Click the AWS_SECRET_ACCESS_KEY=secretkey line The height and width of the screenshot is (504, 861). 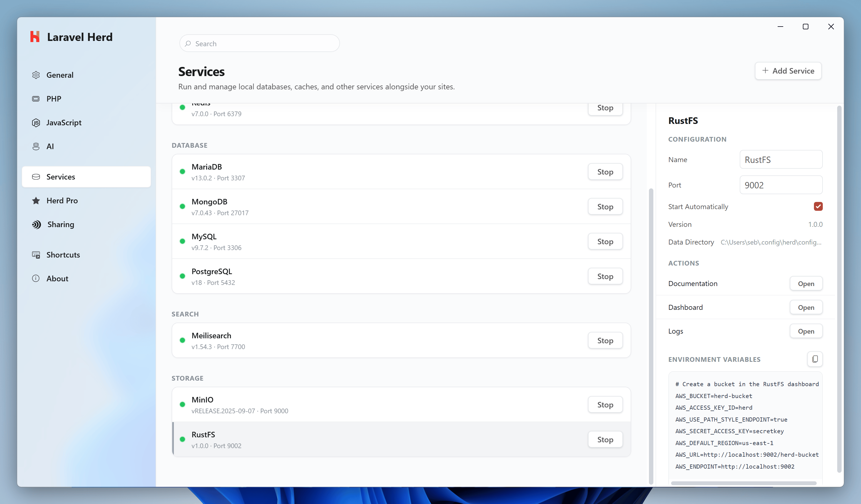729,431
